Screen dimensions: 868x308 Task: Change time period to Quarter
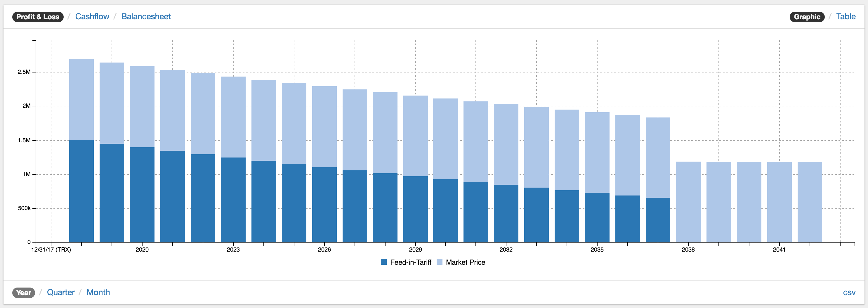(61, 292)
